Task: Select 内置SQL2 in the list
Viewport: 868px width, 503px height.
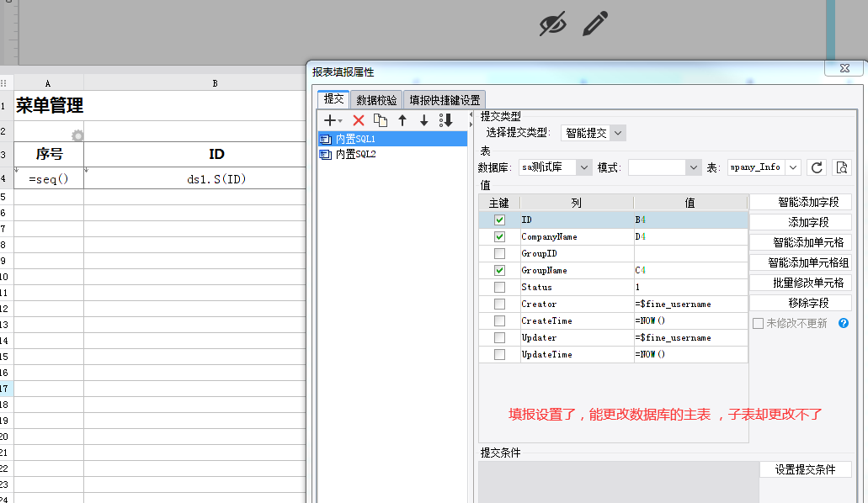Action: pyautogui.click(x=392, y=155)
